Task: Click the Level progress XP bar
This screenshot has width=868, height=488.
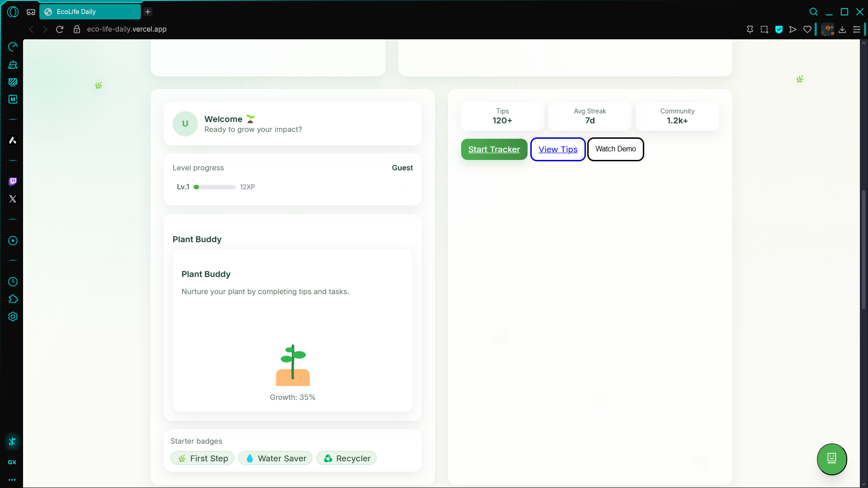Action: (x=215, y=187)
